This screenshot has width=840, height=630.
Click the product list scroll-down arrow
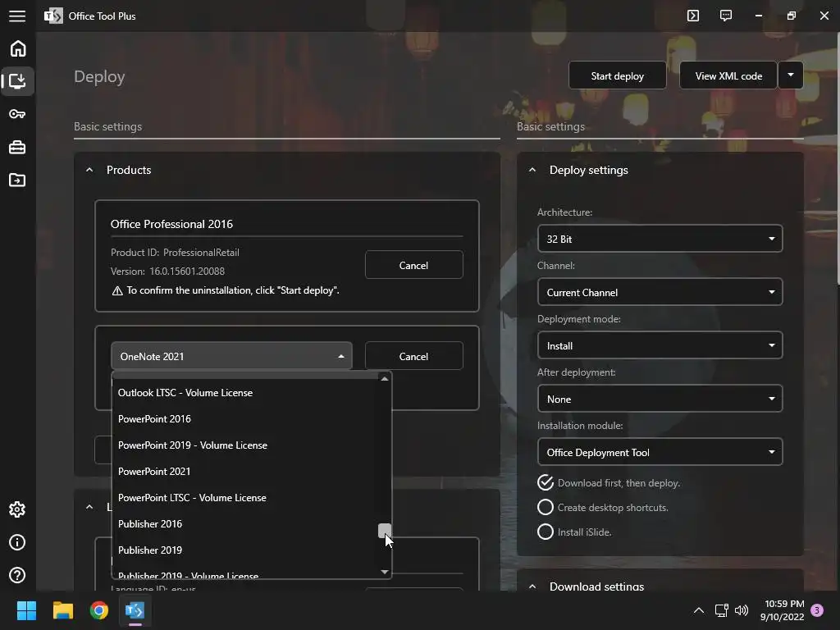click(x=384, y=572)
